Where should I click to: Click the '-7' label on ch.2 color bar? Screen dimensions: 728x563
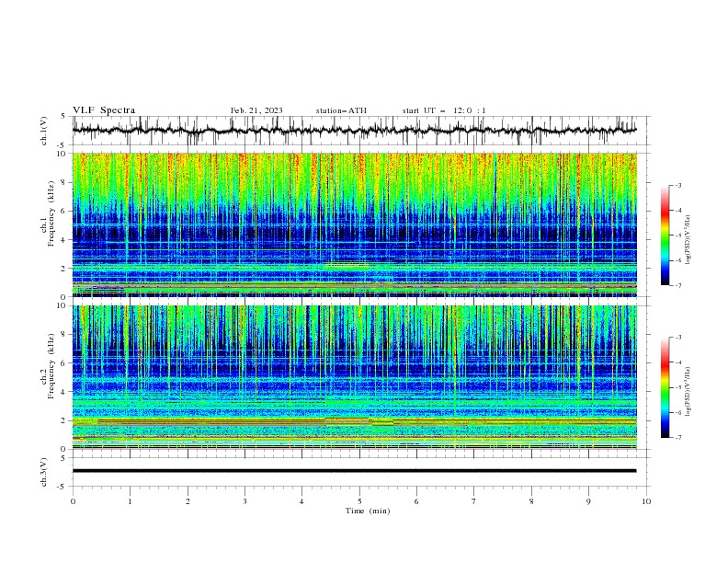point(678,437)
